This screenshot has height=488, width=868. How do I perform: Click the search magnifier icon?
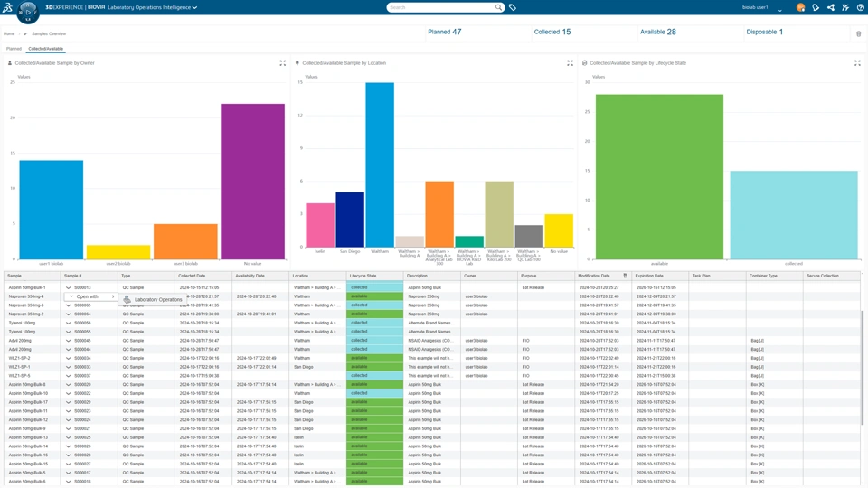point(498,7)
